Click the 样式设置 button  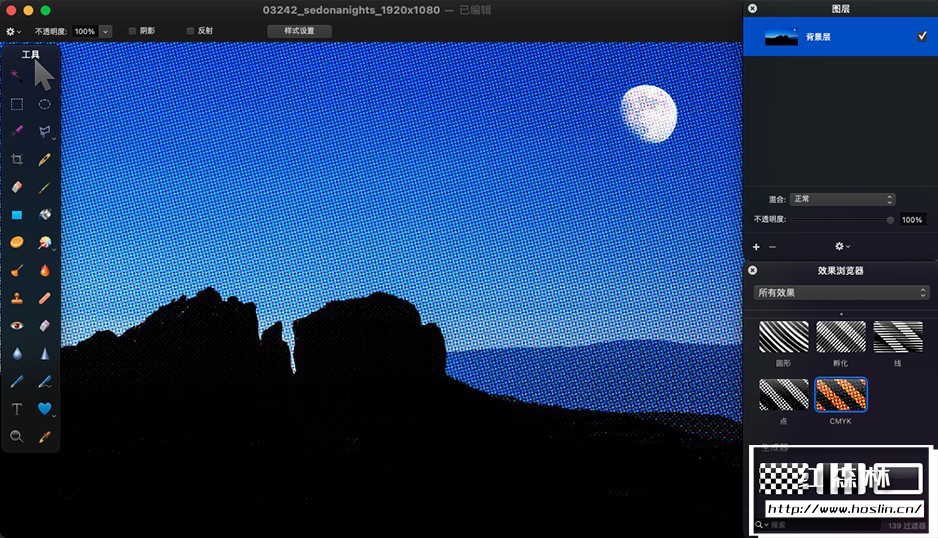coord(299,31)
